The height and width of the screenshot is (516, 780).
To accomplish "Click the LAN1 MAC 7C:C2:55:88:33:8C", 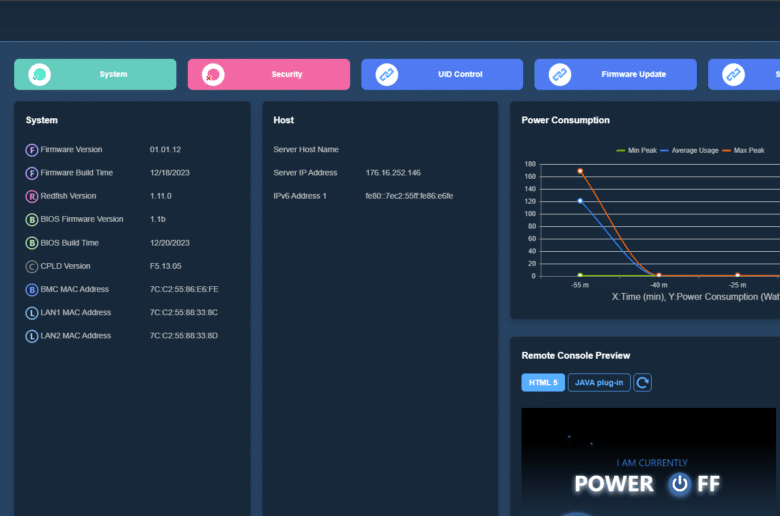I will [x=184, y=312].
